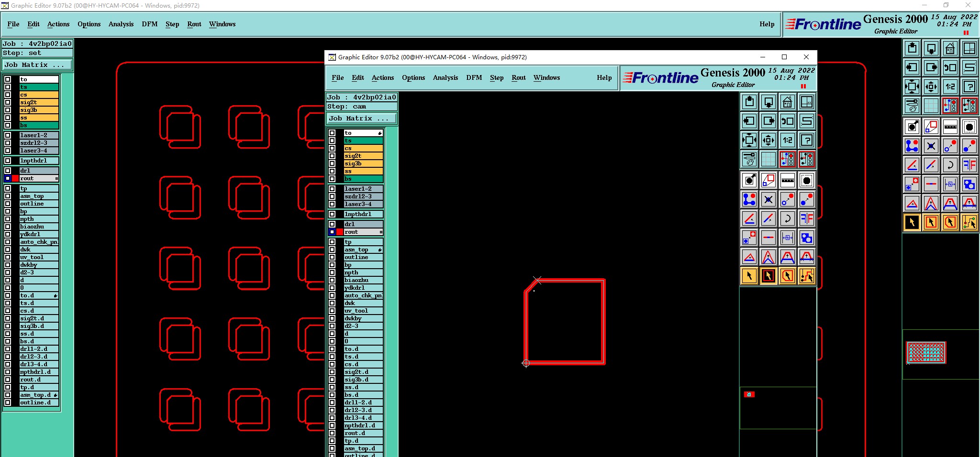Toggle the checkbox for layer cs in front window
980x457 pixels.
[x=332, y=148]
